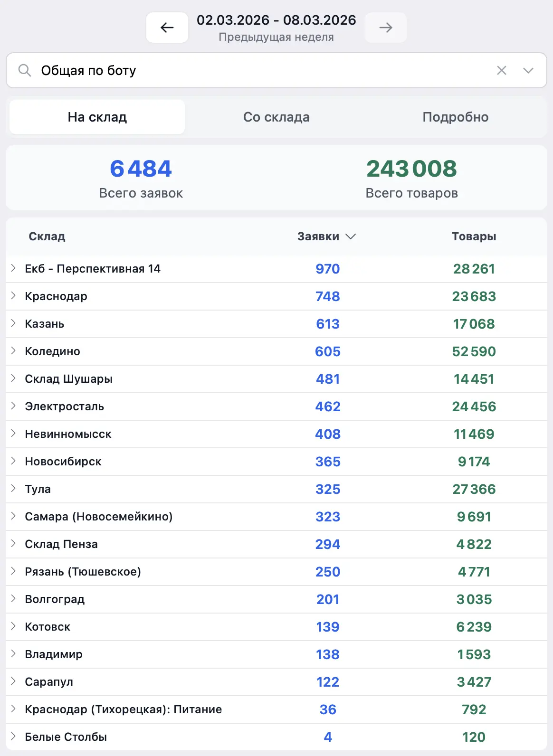Open the 'Подробно' tab
The image size is (553, 756).
455,117
